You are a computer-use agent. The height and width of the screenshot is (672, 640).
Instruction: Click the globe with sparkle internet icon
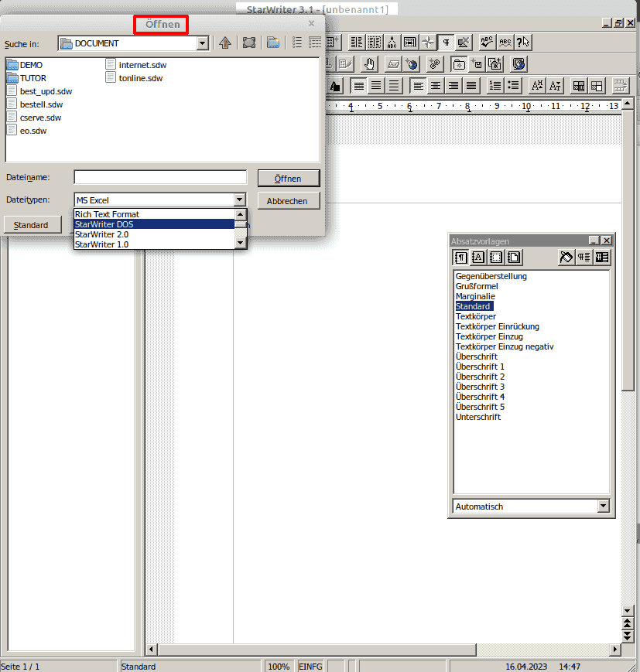click(x=412, y=64)
